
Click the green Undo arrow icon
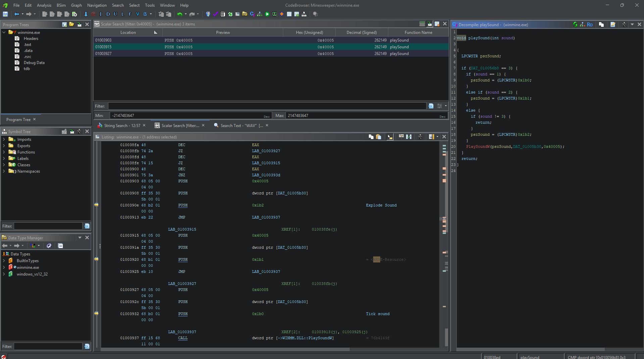pyautogui.click(x=180, y=14)
